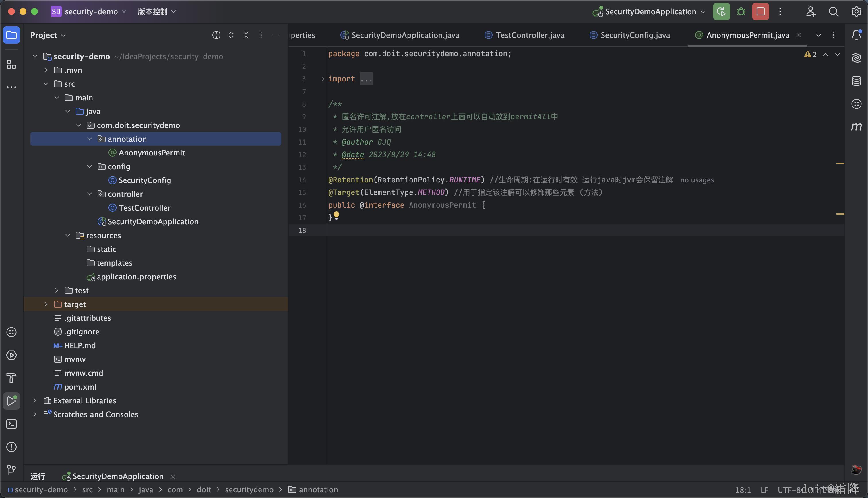868x498 pixels.
Task: Toggle the Run tool window
Action: click(12, 401)
